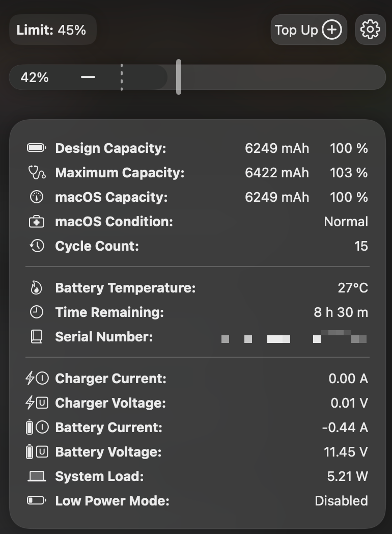
Task: Click the Design Capacity battery icon
Action: pyautogui.click(x=37, y=148)
